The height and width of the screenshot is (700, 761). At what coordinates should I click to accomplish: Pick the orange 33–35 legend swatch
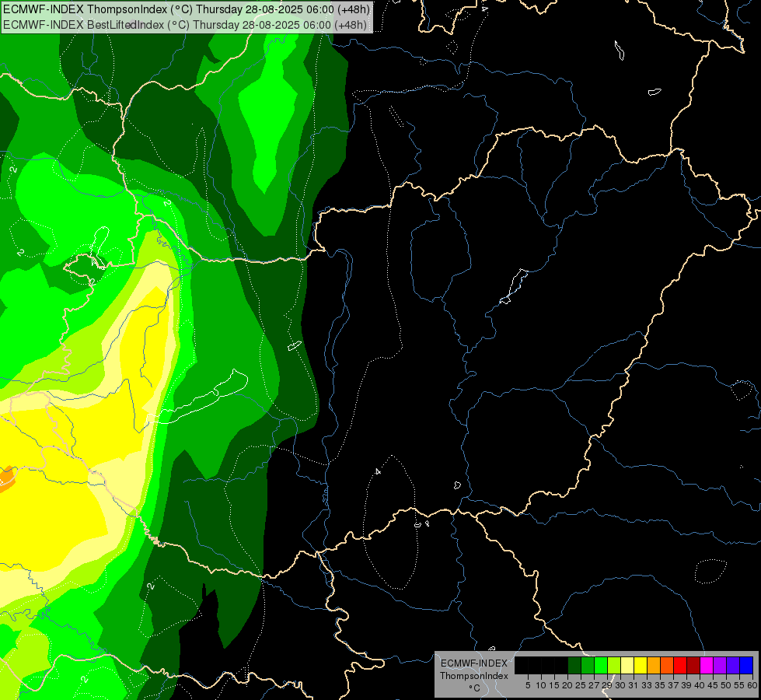[x=654, y=665]
